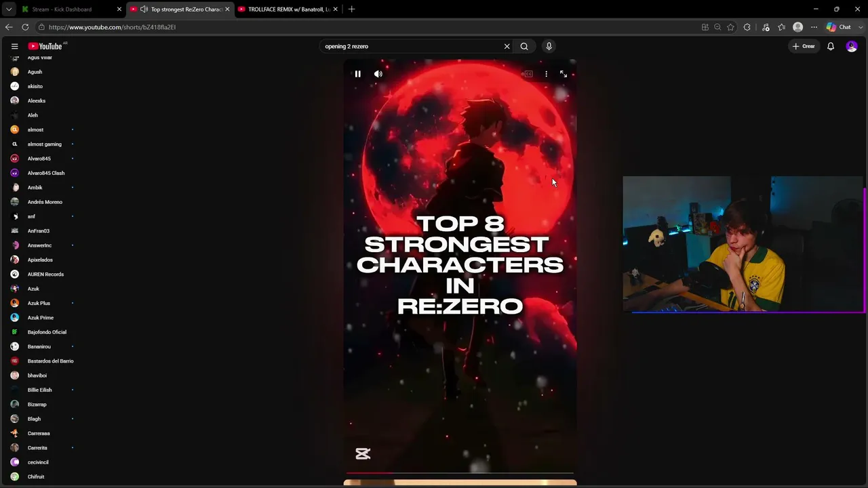The width and height of the screenshot is (868, 488).
Task: Select the Top strongest Re:Zero tab
Action: 180,9
